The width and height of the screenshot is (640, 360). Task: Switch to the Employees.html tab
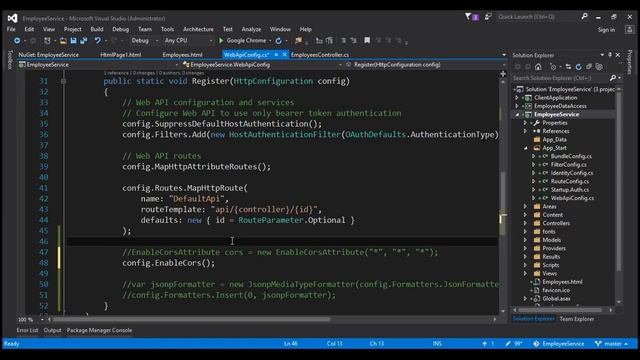[182, 55]
